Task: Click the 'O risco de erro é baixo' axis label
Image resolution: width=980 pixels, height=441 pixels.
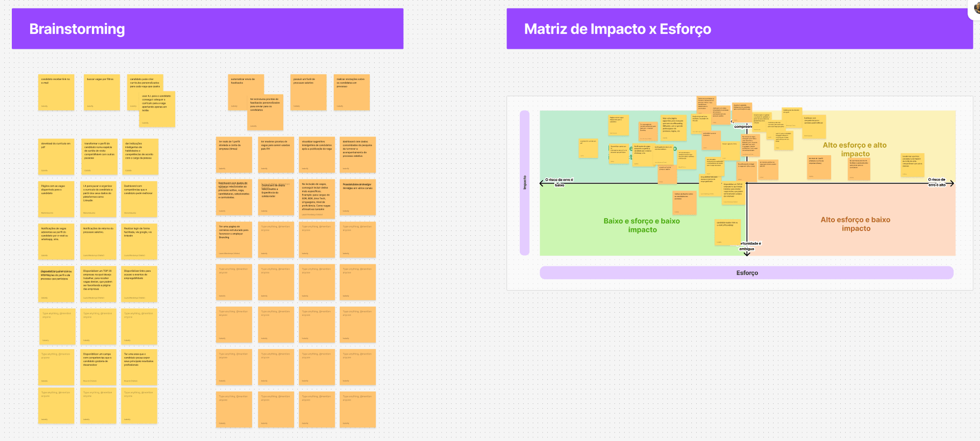Action: 559,182
